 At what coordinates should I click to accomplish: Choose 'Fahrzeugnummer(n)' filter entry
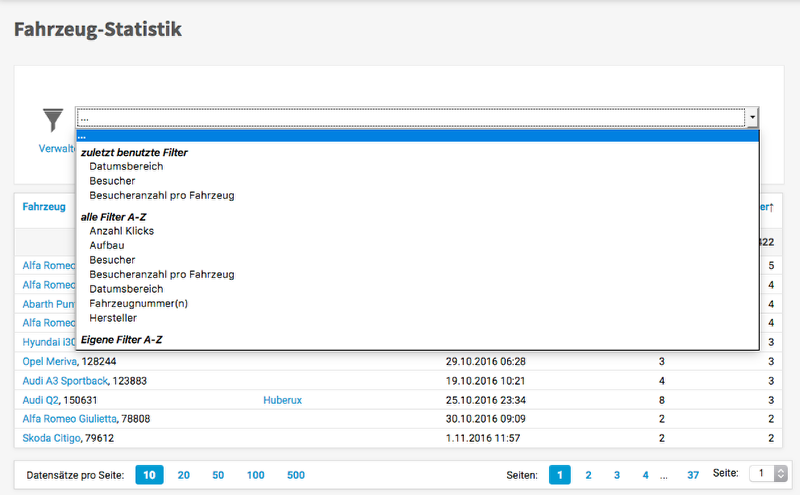click(x=137, y=303)
